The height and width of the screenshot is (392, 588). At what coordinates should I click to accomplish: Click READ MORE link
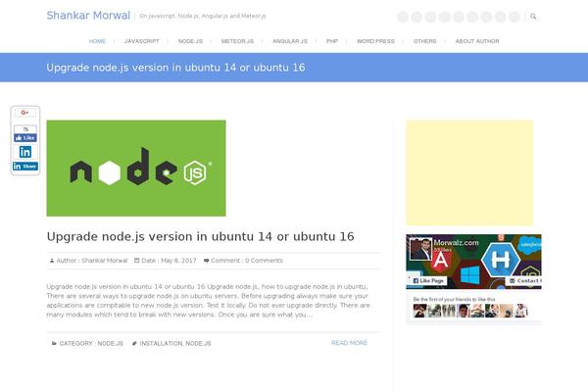(349, 343)
